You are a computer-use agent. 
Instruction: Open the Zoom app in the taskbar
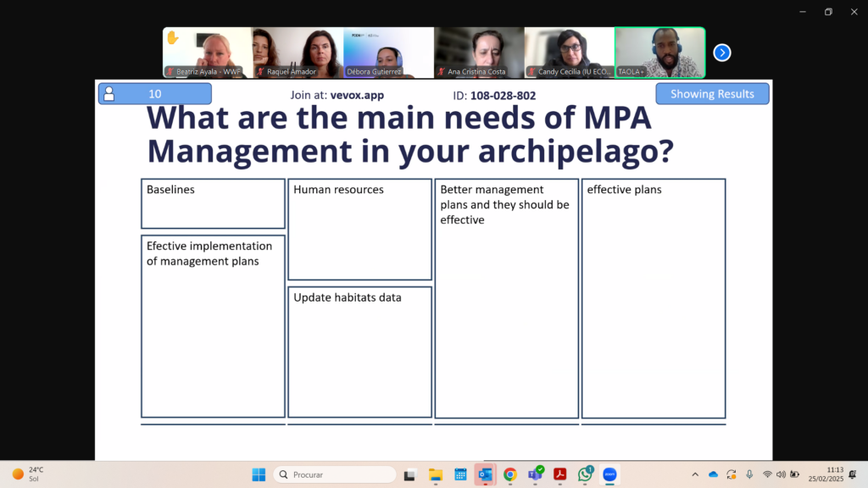[x=609, y=474]
